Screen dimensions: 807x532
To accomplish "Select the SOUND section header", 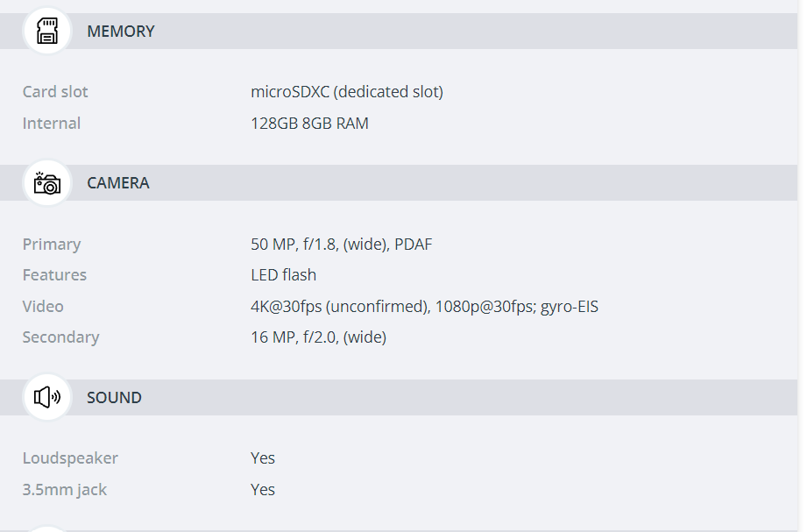I will tap(114, 398).
